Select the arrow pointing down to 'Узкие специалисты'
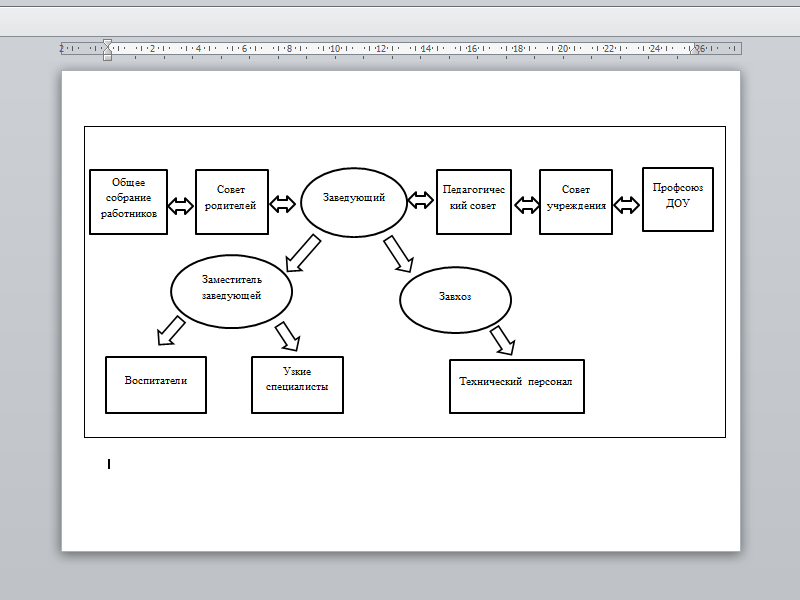 288,336
